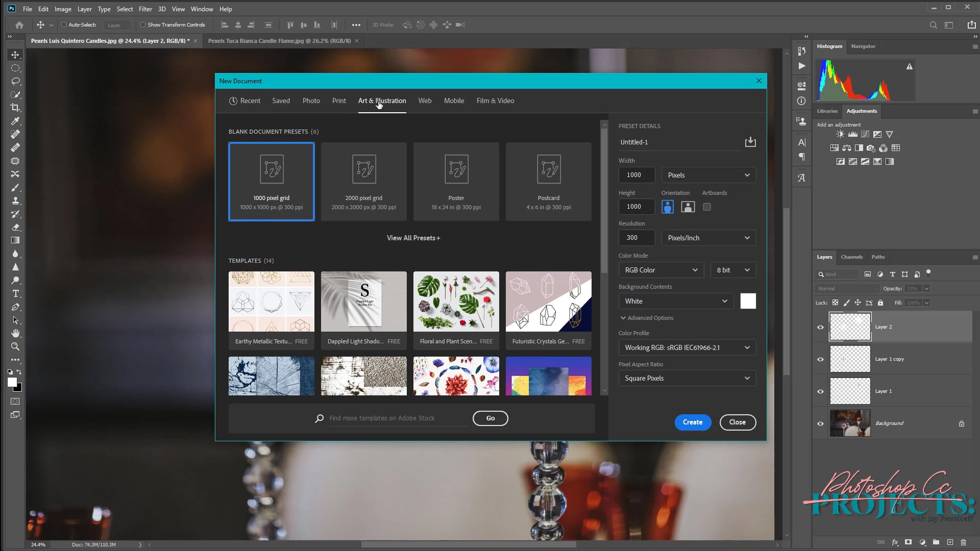Screen dimensions: 980x551
Task: Select the Hand tool
Action: tap(15, 333)
